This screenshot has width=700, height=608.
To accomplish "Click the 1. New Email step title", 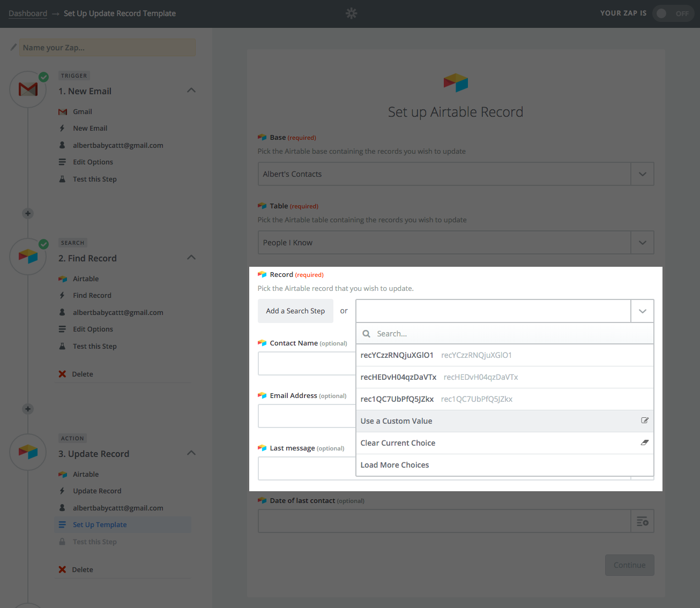I will point(85,91).
